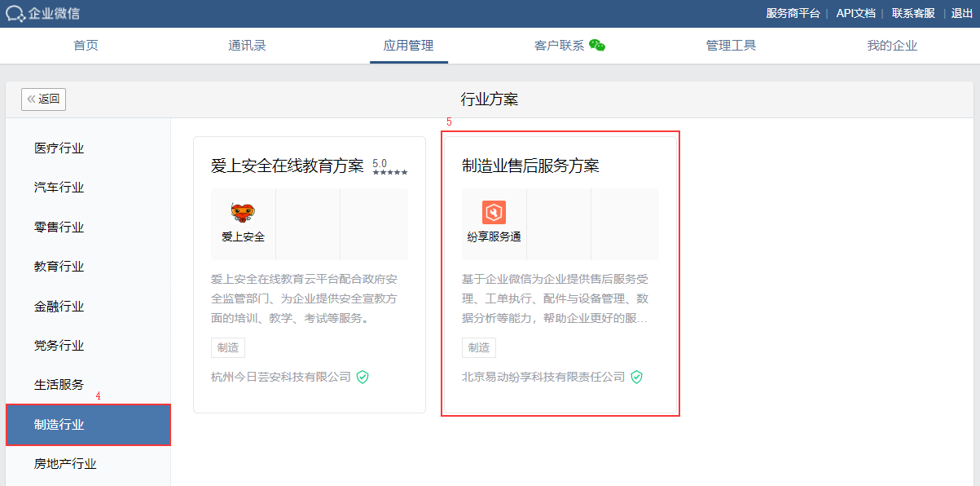The image size is (980, 486).
Task: Click the 企业微信 logo icon
Action: pos(15,13)
